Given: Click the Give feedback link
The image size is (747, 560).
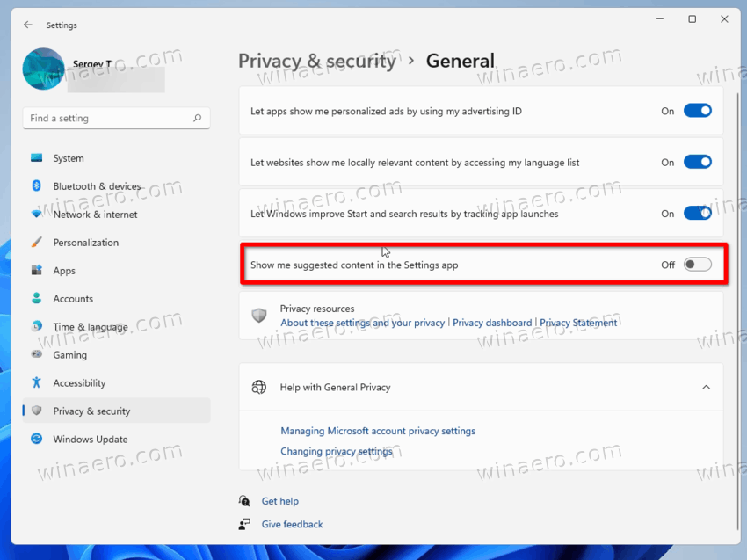Looking at the screenshot, I should [x=292, y=524].
